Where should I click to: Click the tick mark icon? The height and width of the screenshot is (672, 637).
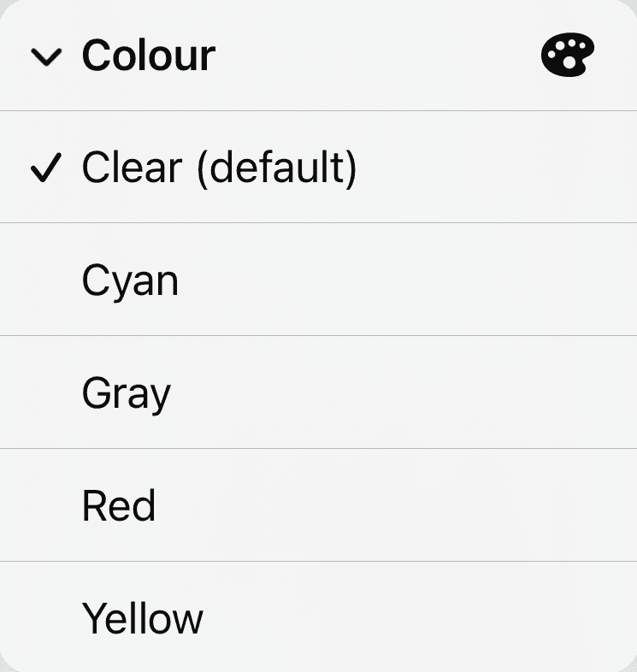click(x=45, y=169)
